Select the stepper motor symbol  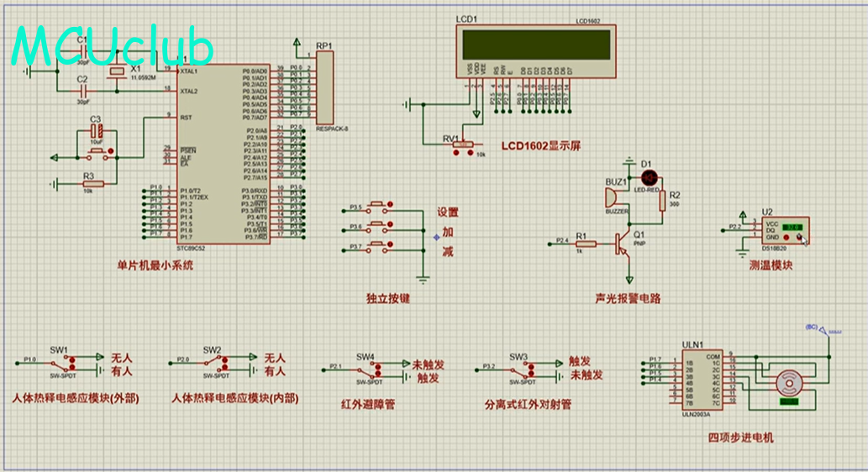[789, 384]
